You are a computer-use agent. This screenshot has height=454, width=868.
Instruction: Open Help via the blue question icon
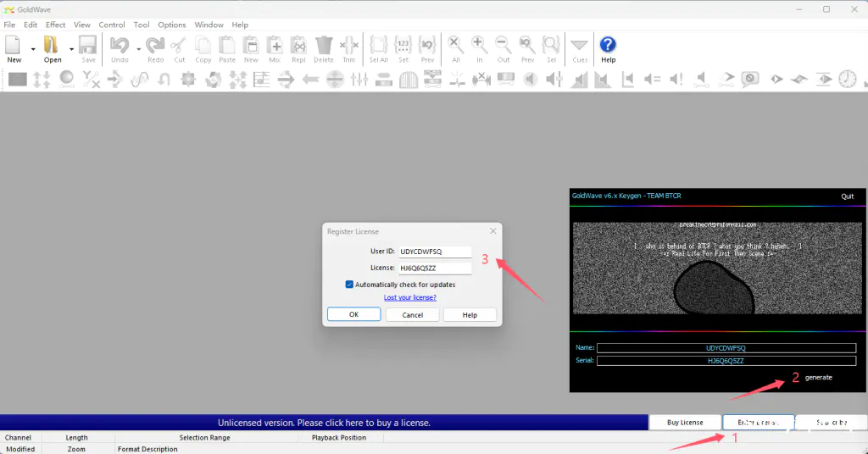click(x=608, y=46)
